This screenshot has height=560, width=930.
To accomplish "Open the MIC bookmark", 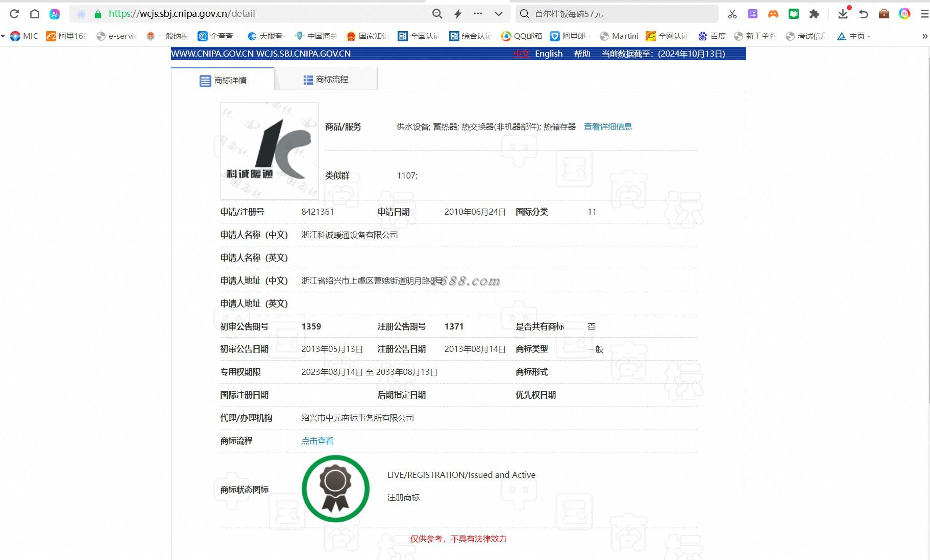I will click(25, 36).
